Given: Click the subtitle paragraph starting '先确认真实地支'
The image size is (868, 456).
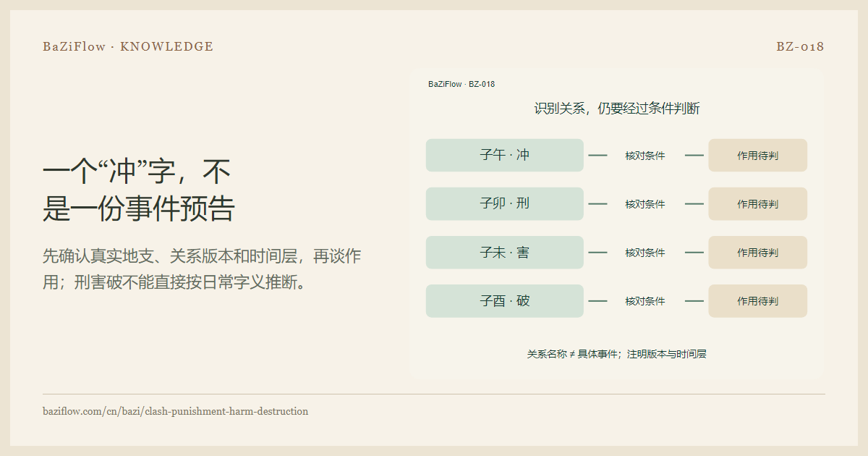Looking at the screenshot, I should pyautogui.click(x=202, y=269).
